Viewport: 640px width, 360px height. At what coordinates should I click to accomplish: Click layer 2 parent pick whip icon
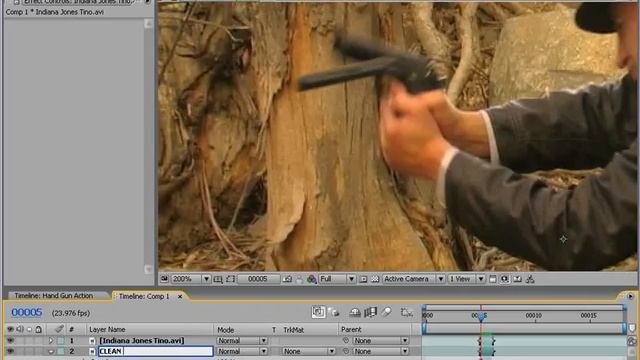346,351
